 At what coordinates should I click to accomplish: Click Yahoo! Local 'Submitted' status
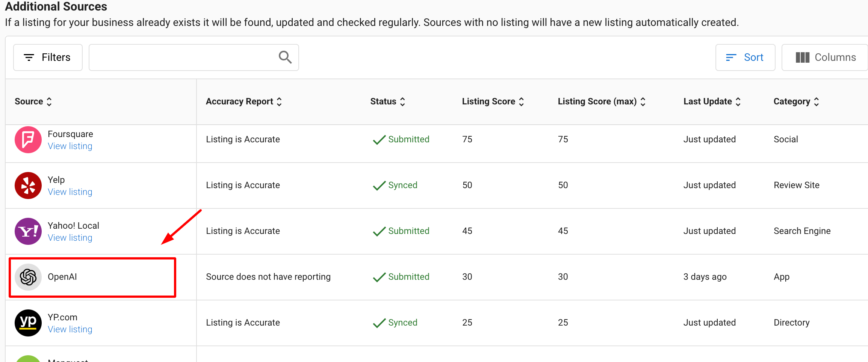point(409,231)
